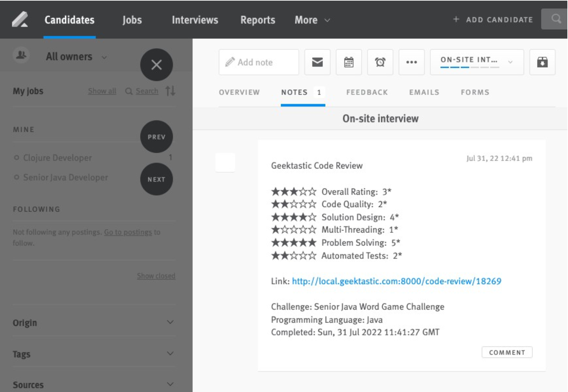The width and height of the screenshot is (568, 392).
Task: Open the email compose envelope icon
Action: 317,62
